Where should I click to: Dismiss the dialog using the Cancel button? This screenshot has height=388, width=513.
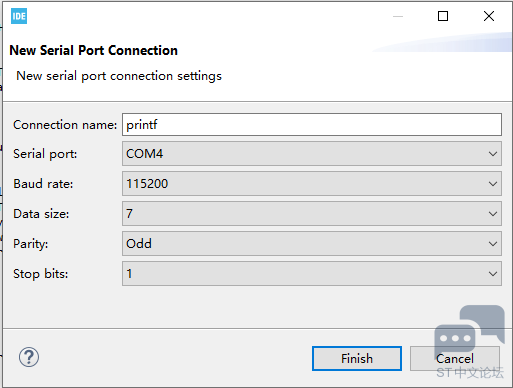coord(455,359)
